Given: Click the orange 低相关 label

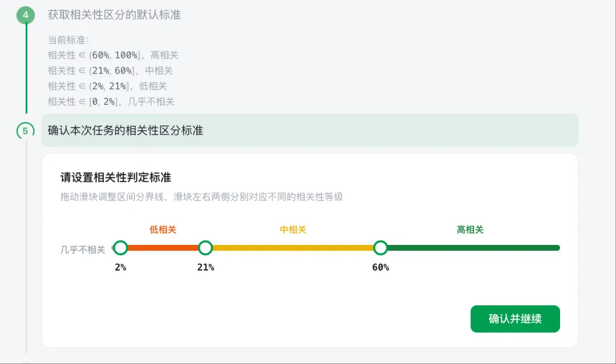Looking at the screenshot, I should point(163,230).
